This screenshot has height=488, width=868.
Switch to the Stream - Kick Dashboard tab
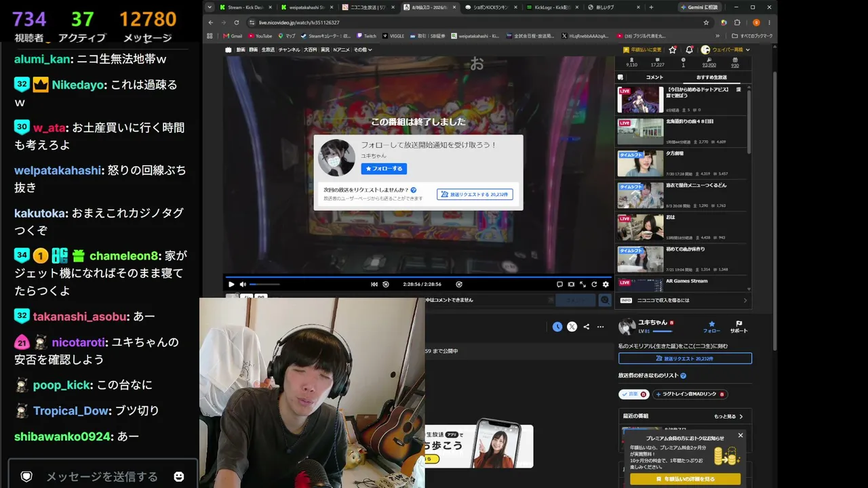click(247, 7)
